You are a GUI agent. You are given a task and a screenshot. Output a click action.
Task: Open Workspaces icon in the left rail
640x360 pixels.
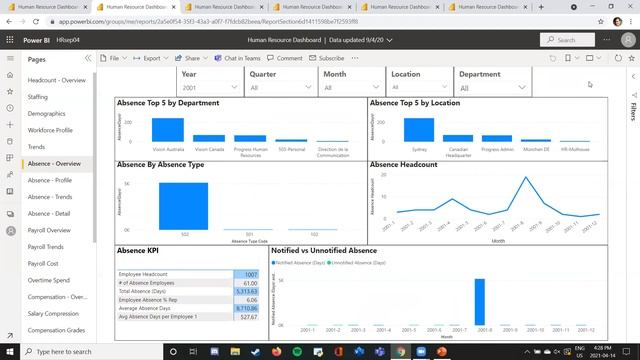pos(10,214)
